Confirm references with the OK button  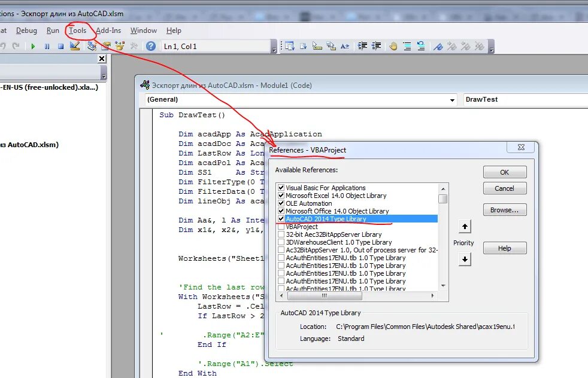(504, 172)
